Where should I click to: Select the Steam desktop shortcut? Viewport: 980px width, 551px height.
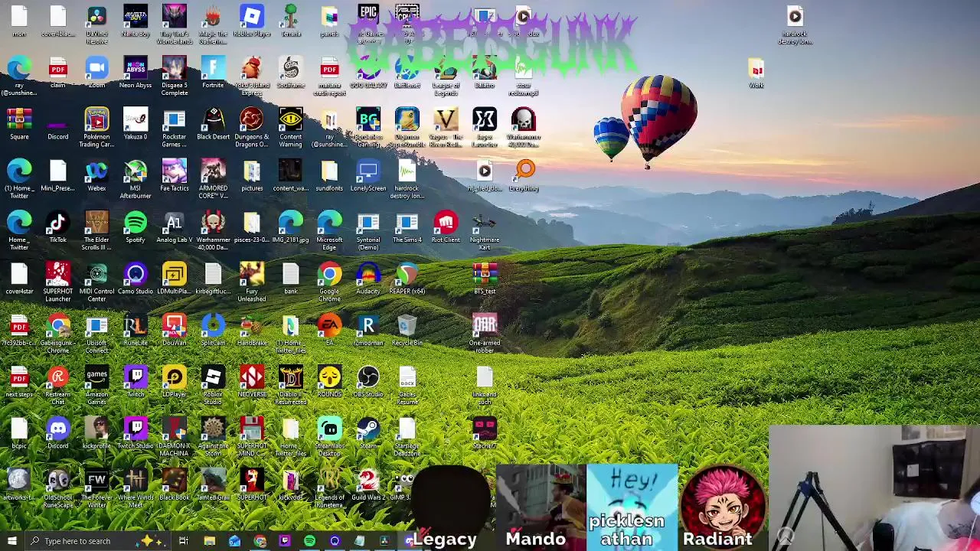(x=368, y=432)
